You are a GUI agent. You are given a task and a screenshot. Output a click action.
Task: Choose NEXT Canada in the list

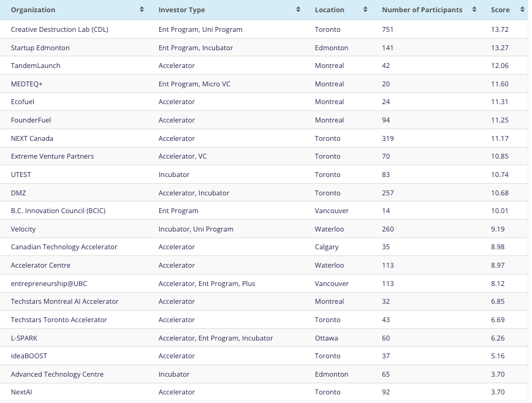tap(32, 138)
